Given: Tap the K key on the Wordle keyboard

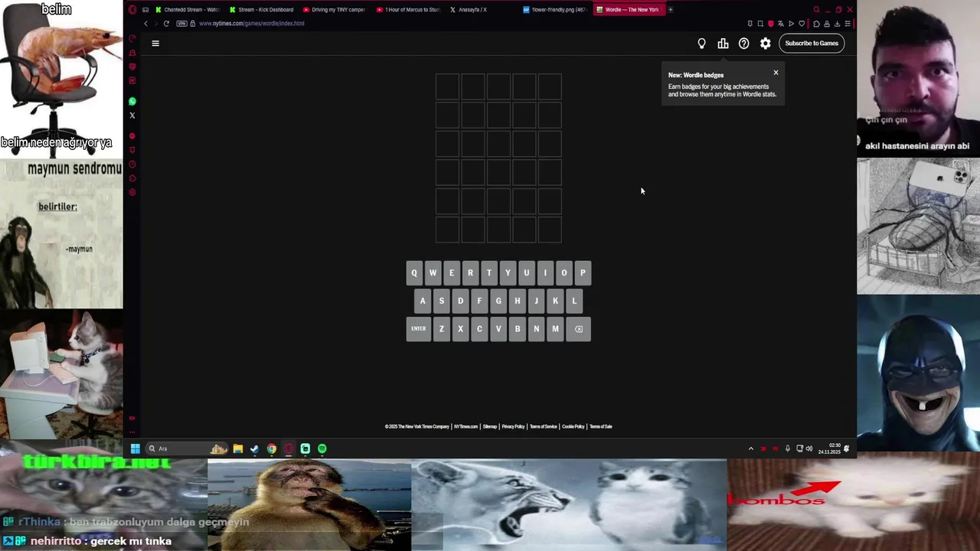Looking at the screenshot, I should coord(555,301).
